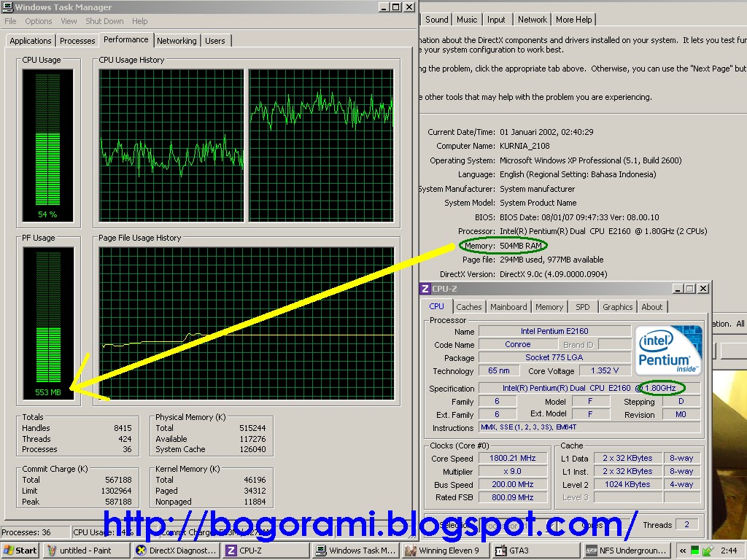Switch to GTA3 in the taskbar

[536, 551]
